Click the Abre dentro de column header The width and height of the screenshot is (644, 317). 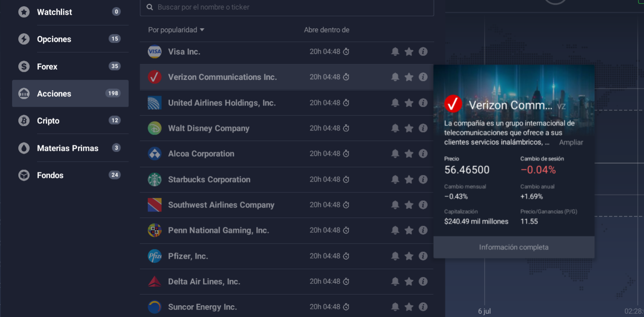pyautogui.click(x=327, y=30)
